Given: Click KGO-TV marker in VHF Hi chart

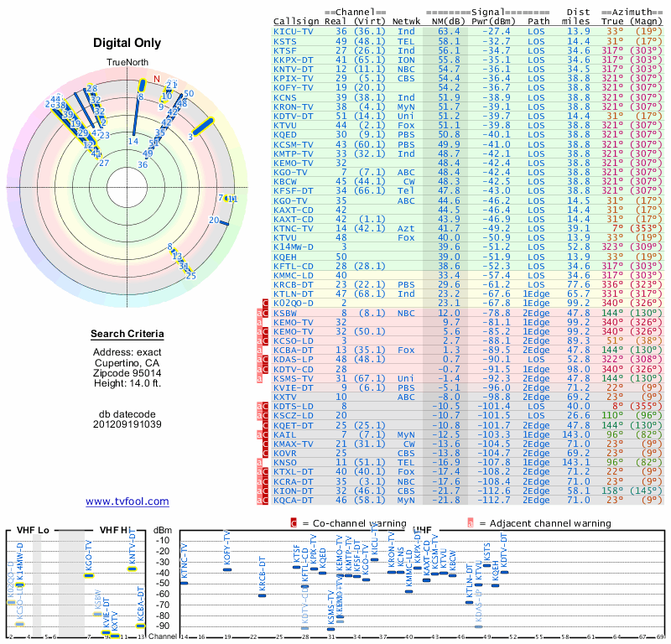Looking at the screenshot, I should [x=89, y=575].
